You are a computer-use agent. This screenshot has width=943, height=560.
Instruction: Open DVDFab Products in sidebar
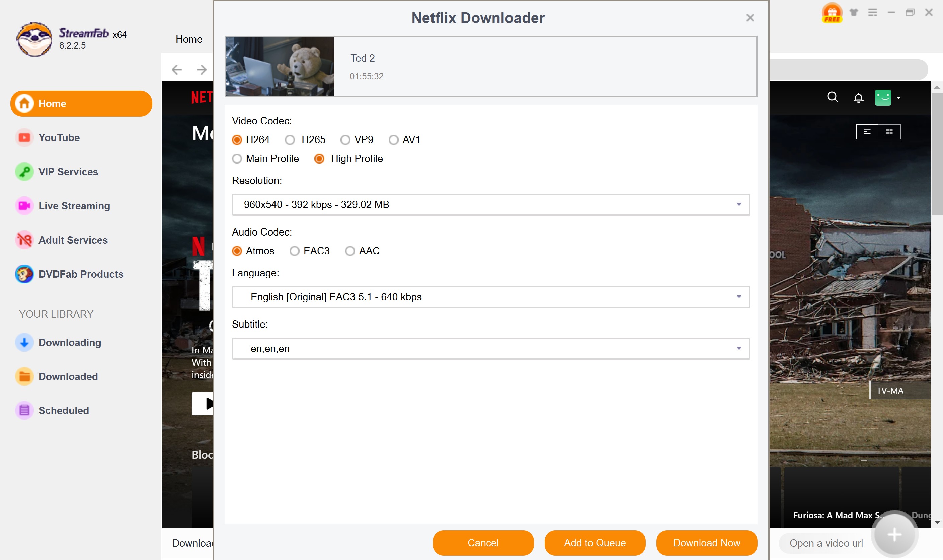81,274
